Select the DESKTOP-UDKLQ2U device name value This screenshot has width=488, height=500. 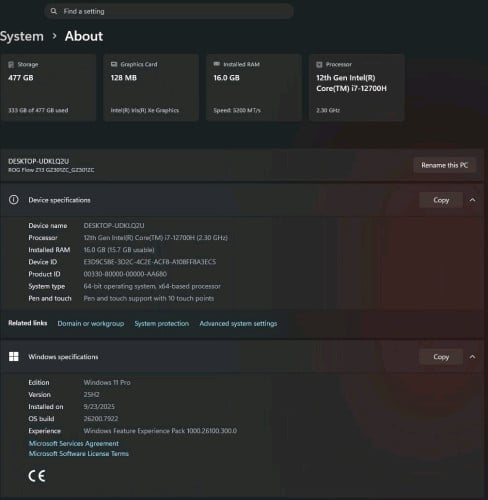pos(114,226)
